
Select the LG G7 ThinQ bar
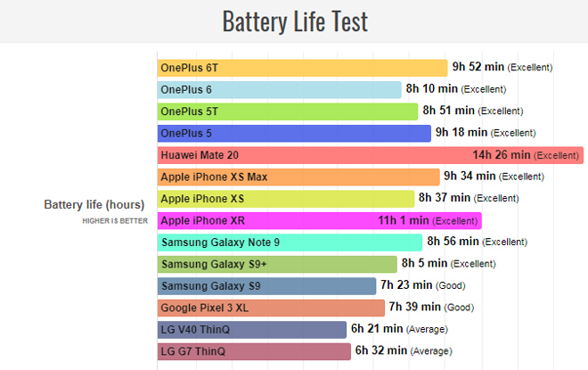[x=255, y=351]
